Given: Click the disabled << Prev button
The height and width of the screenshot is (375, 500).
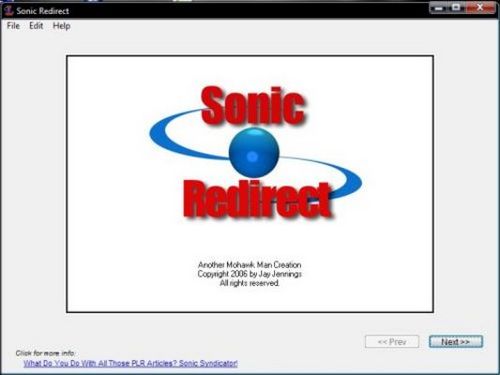Looking at the screenshot, I should (x=392, y=342).
